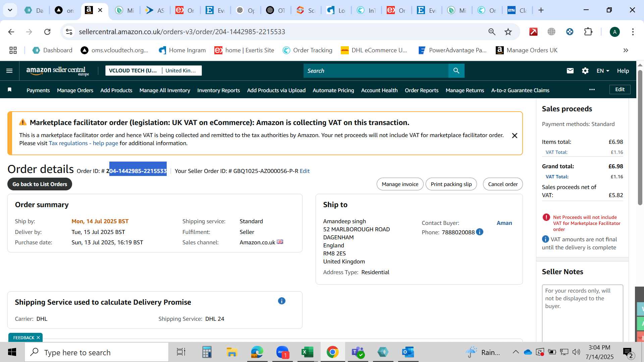Viewport: 644px width, 362px height.
Task: Click the Windows taskbar search box
Action: click(97, 352)
